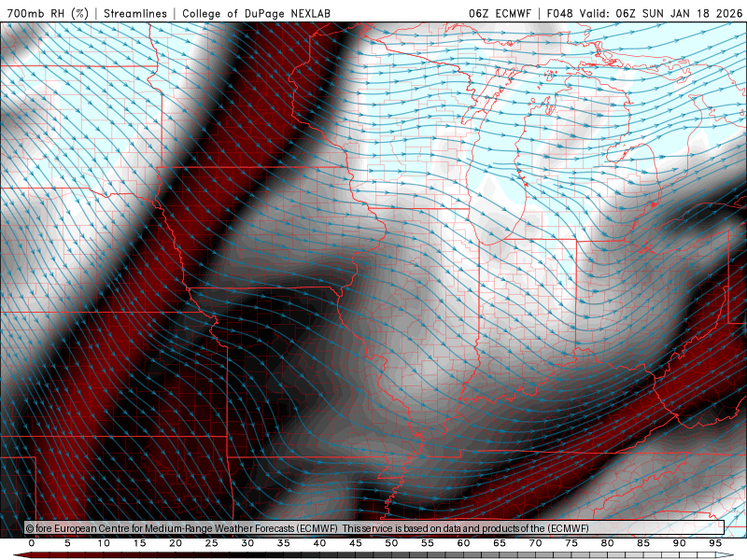The image size is (747, 560).
Task: Click the "700mb RH (%)" title text
Action: point(49,13)
